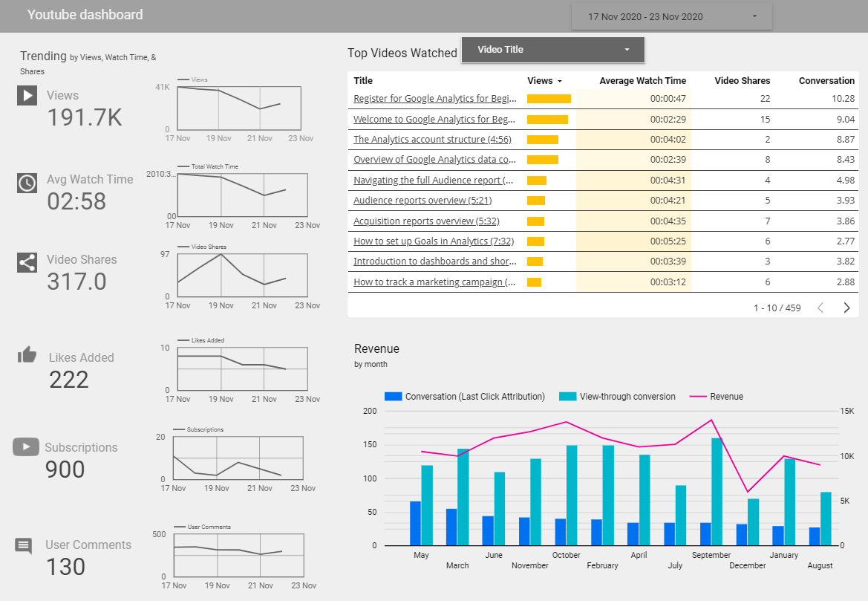
Task: Click the Subscriptions play button icon
Action: coord(27,446)
